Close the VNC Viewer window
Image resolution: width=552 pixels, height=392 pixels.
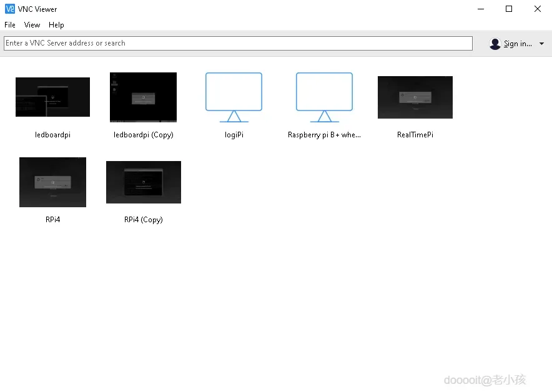click(538, 9)
